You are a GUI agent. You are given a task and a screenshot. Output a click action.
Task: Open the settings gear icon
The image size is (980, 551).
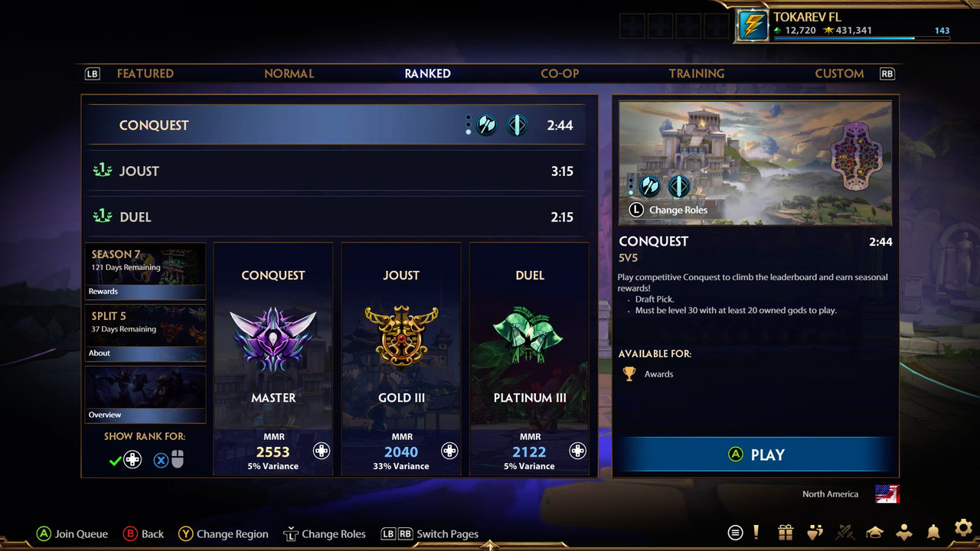[x=963, y=529]
